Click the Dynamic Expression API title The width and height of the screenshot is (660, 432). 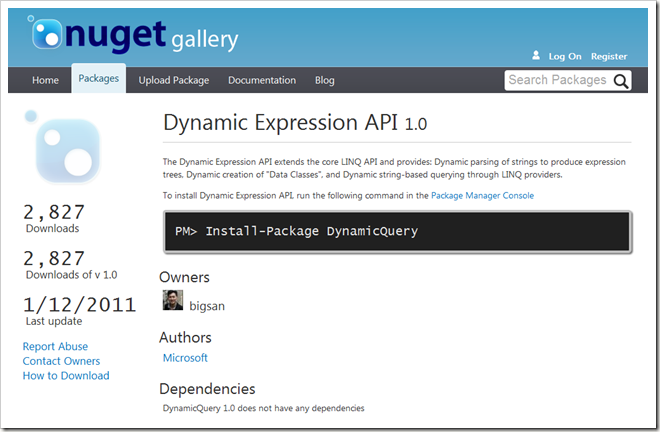click(x=295, y=123)
